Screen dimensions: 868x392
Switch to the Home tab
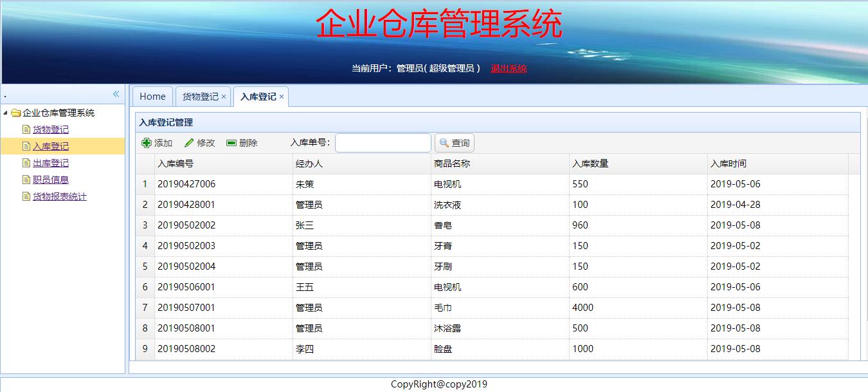(x=152, y=97)
